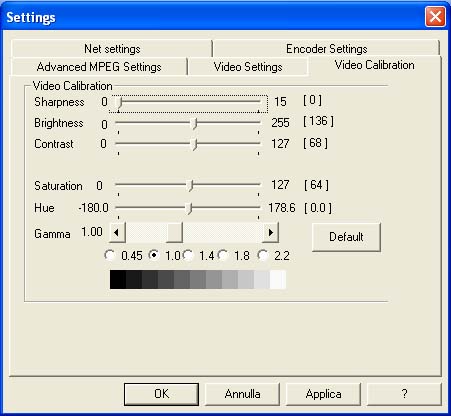Screen dimensions: 451x416
Task: Select the 0.45 gamma radio button
Action: point(110,255)
